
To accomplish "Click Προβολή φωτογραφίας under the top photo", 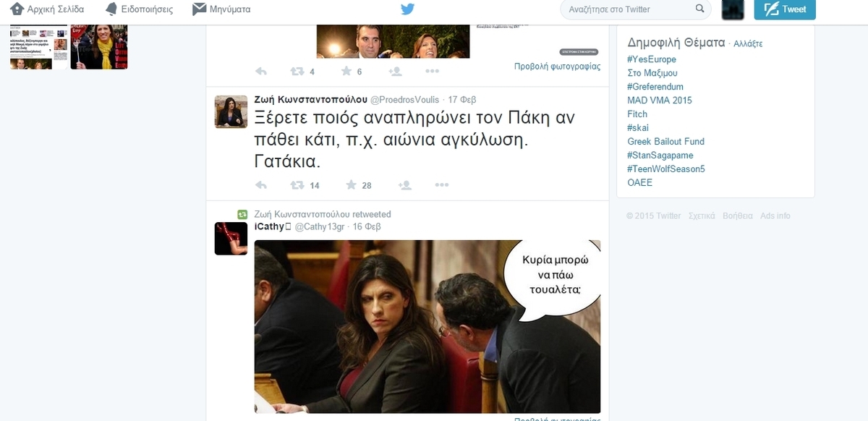I will click(557, 66).
